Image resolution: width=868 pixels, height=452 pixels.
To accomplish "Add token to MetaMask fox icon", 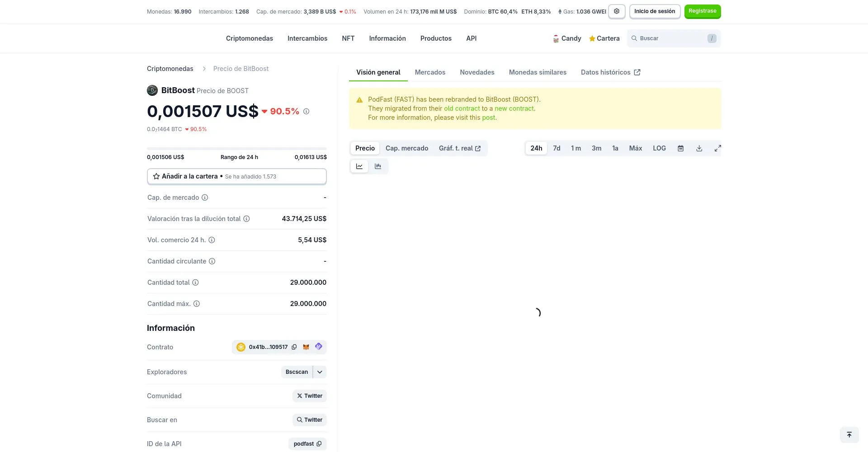I will coord(306,347).
